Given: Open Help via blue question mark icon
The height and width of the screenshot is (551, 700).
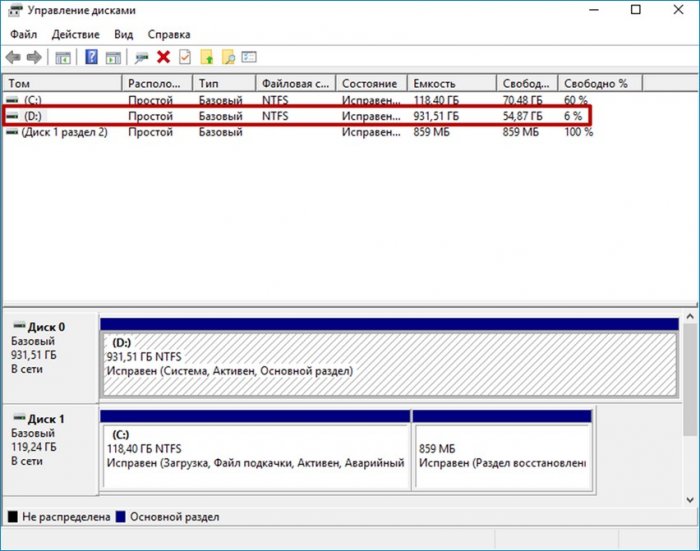Looking at the screenshot, I should [x=92, y=57].
